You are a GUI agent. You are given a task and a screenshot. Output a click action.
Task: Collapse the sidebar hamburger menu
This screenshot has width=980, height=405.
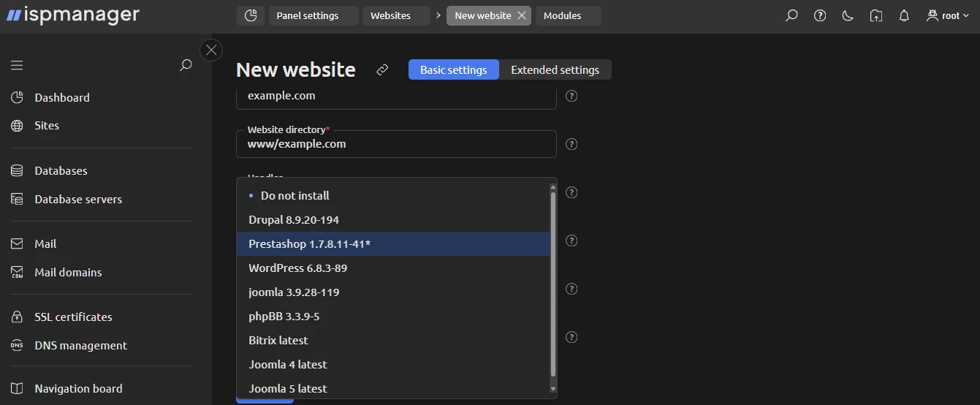[x=17, y=65]
